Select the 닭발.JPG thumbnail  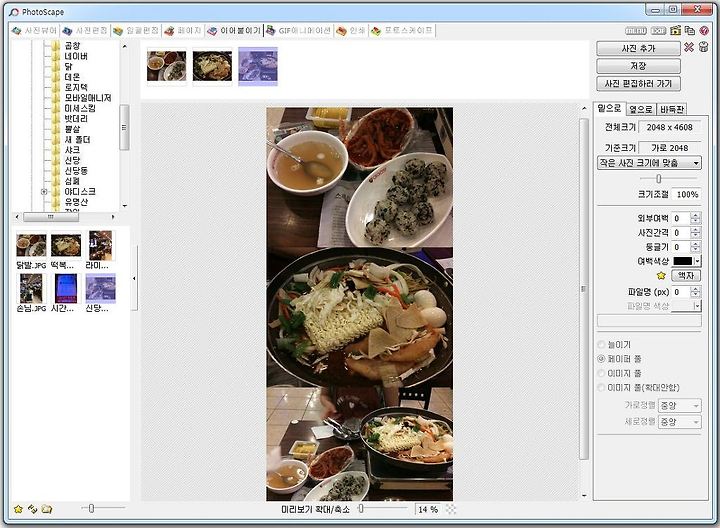pos(31,245)
